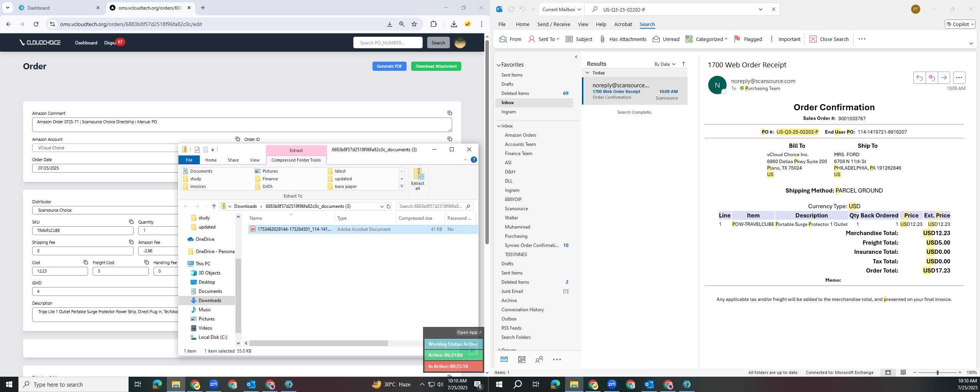Screen dimensions: 980x392
Task: Expand Outlook ribbon options chevron
Action: click(971, 43)
